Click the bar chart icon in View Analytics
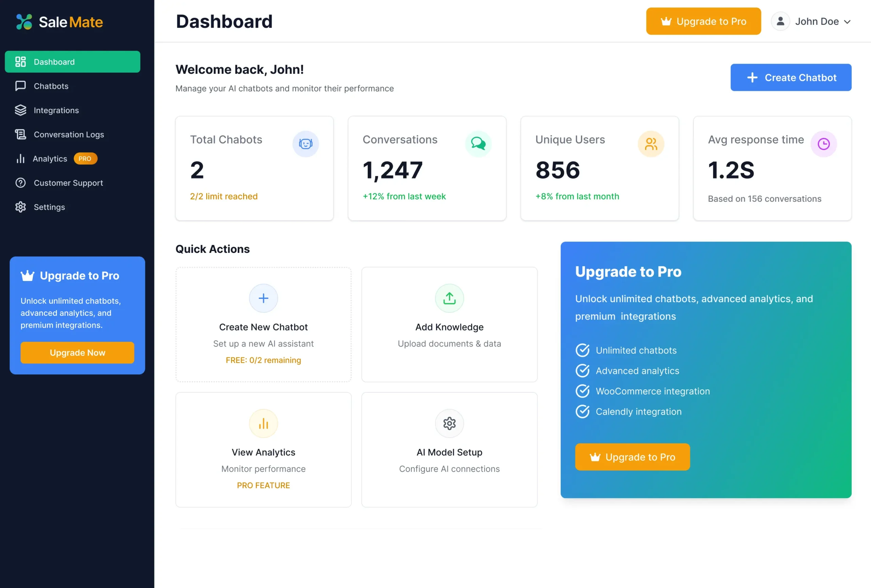 click(x=263, y=424)
